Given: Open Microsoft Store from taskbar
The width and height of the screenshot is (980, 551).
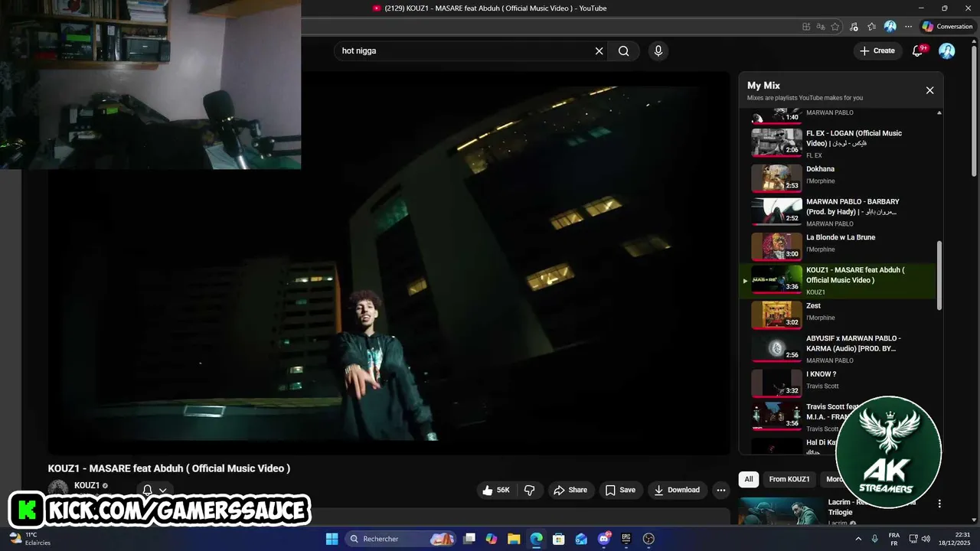Looking at the screenshot, I should [559, 539].
